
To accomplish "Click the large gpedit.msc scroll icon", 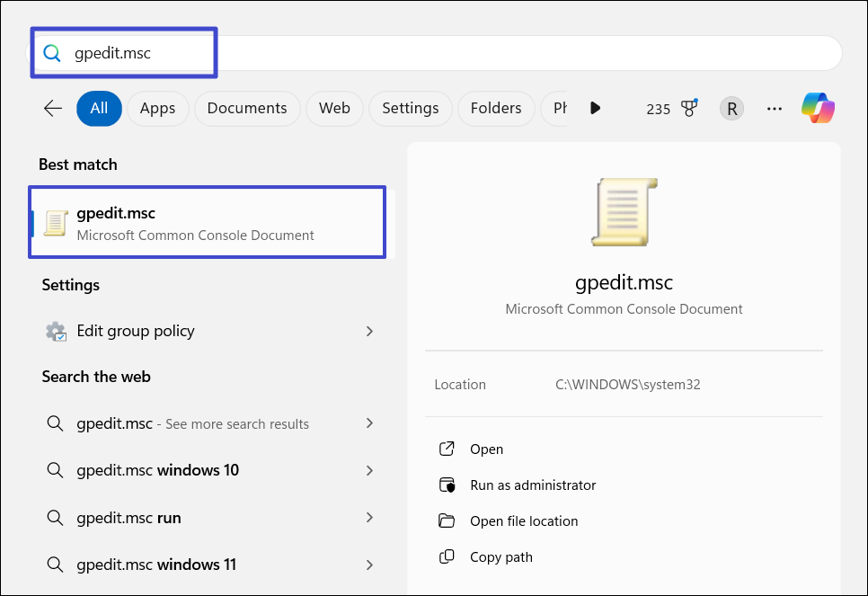I will coord(624,212).
